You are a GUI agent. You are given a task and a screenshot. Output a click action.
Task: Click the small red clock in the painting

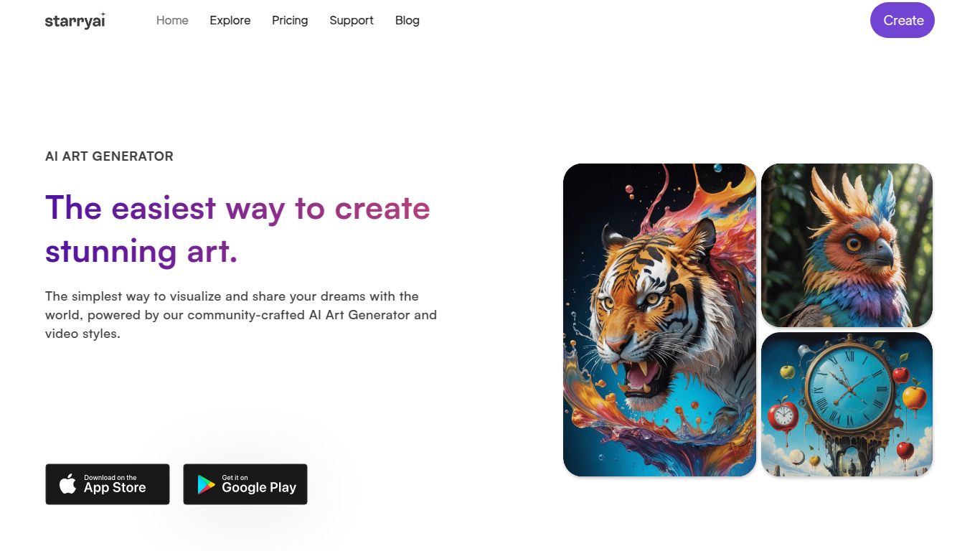783,415
